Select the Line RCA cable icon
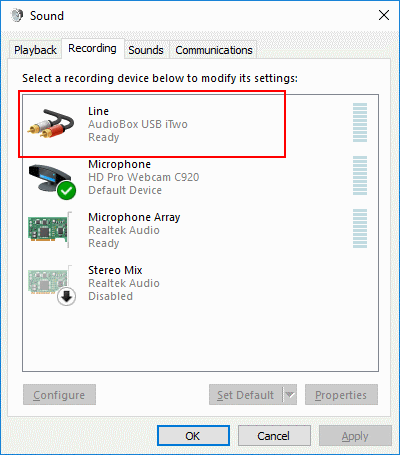This screenshot has width=400, height=455. click(x=51, y=123)
